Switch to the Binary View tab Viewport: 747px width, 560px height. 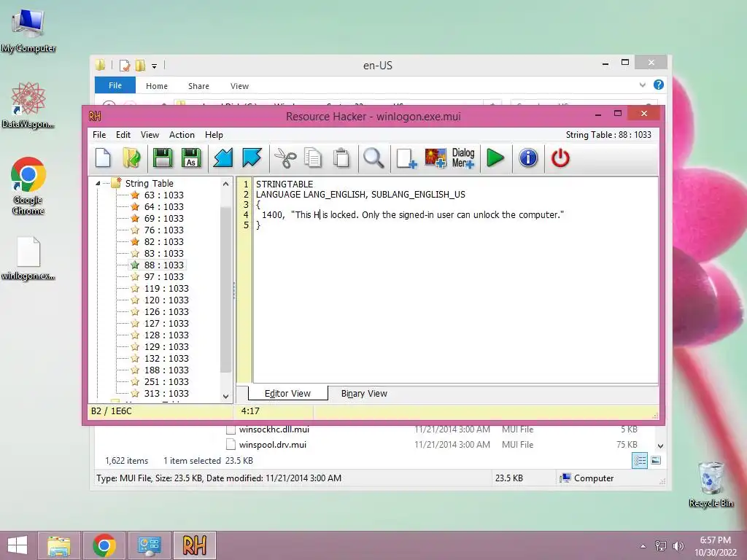364,393
